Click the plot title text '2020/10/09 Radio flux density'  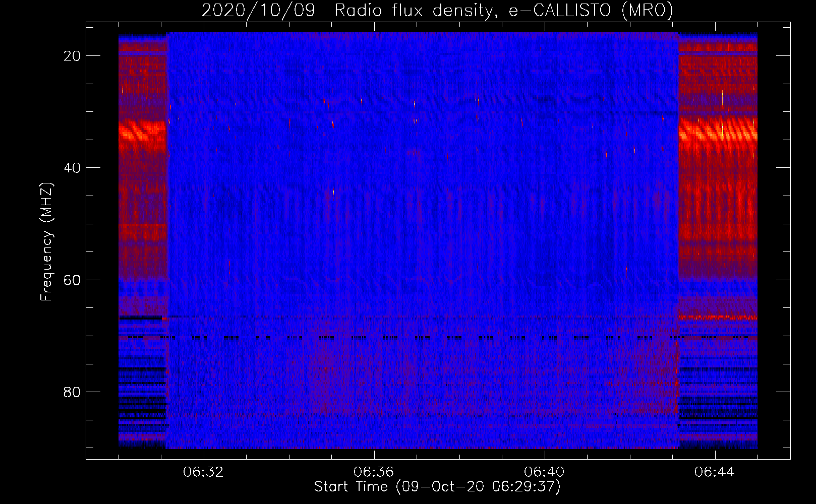point(346,10)
